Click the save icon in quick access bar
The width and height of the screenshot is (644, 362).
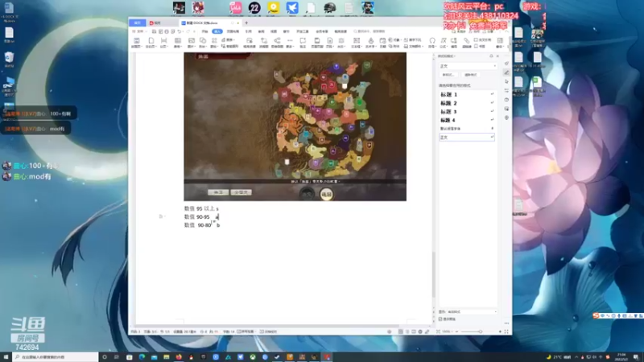point(154,31)
